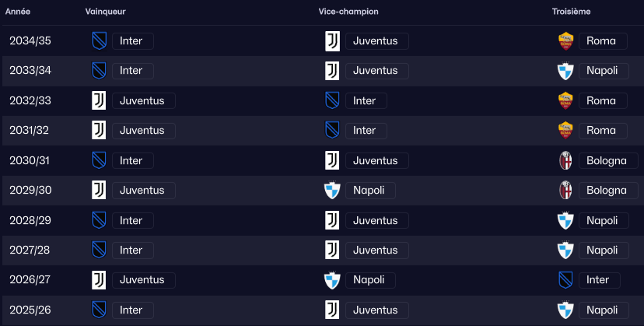Open Juventus runner-up link for 2028/29
This screenshot has height=326, width=644.
[376, 220]
